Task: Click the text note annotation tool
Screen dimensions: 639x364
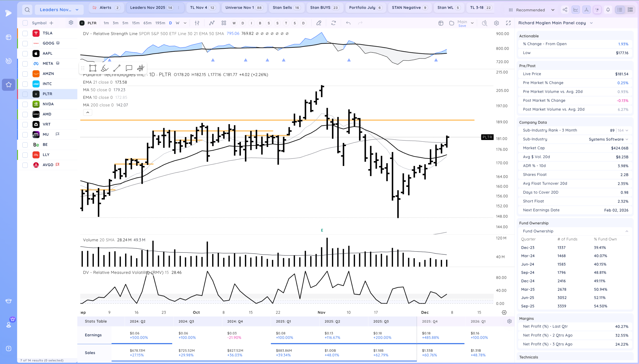Action: [x=129, y=68]
